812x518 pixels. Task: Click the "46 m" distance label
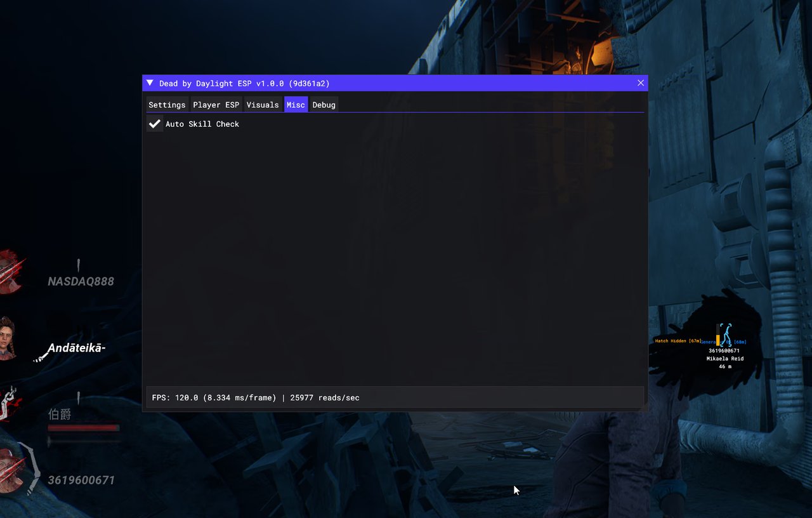[x=725, y=366]
